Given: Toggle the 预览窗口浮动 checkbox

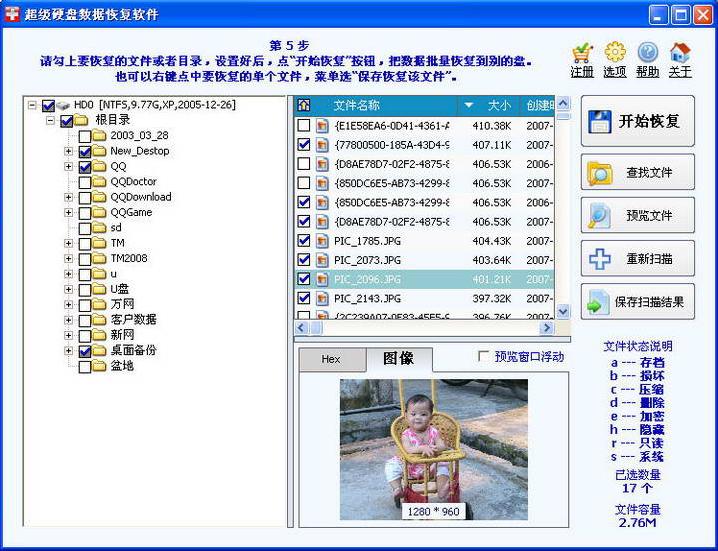Looking at the screenshot, I should coord(484,356).
